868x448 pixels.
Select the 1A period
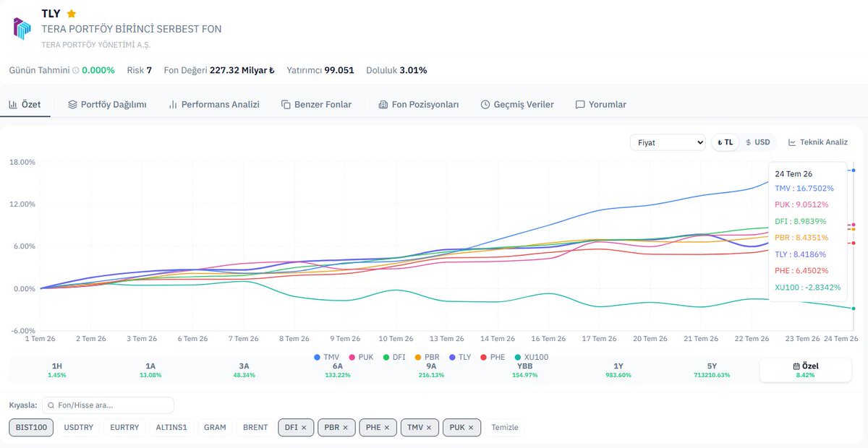point(150,370)
